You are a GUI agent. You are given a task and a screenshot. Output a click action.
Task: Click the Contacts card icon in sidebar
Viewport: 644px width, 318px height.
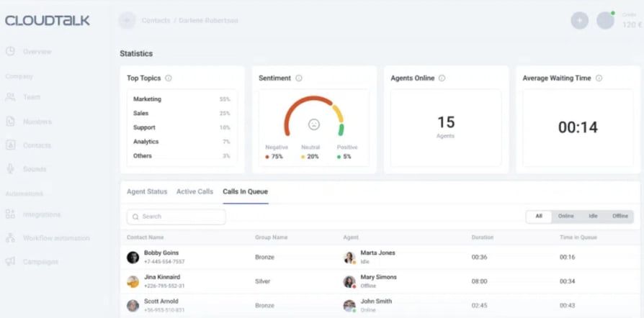[10, 145]
